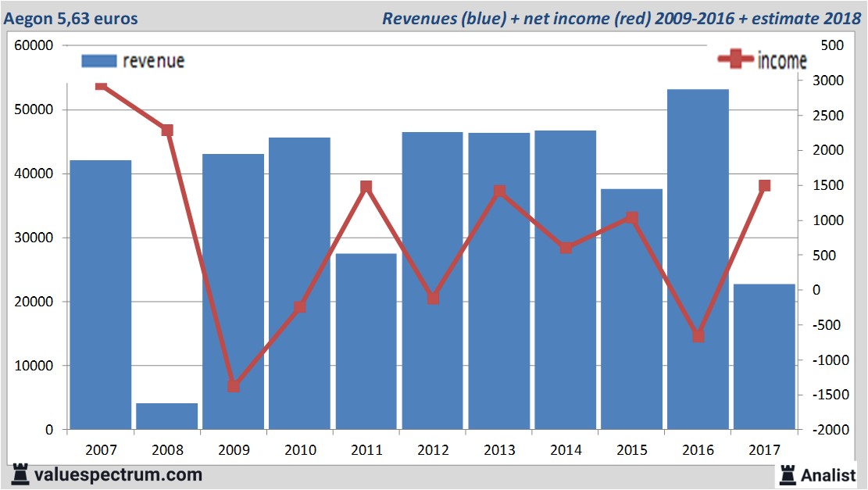Click the 1500 right axis label
868x490 pixels.
click(828, 185)
